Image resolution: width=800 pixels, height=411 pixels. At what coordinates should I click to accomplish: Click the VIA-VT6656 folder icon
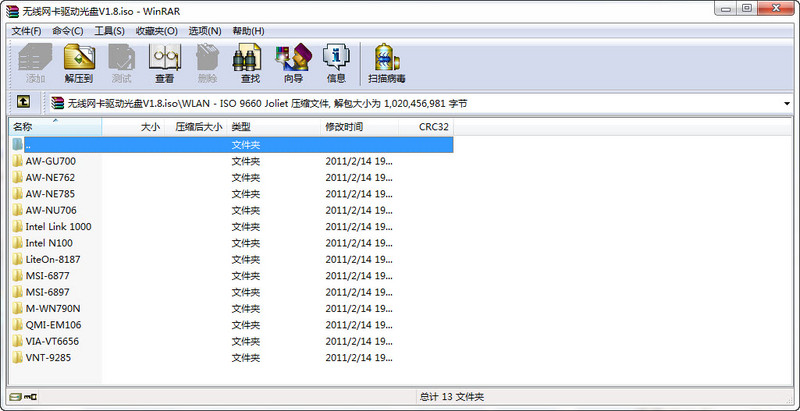pos(18,341)
